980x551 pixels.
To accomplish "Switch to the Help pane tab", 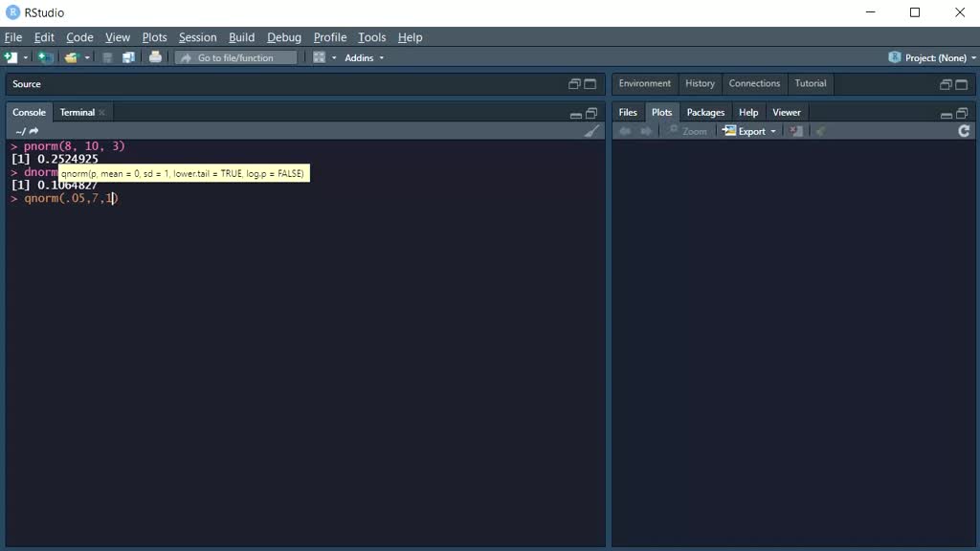I will click(748, 113).
